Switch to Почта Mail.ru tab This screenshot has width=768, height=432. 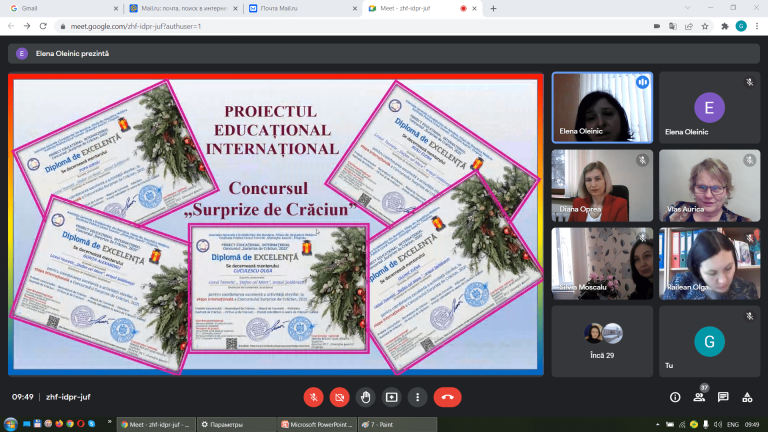pyautogui.click(x=303, y=8)
